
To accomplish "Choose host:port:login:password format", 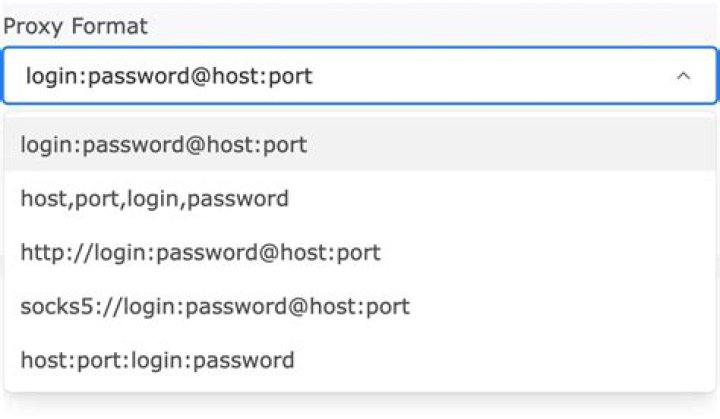I will (360, 360).
